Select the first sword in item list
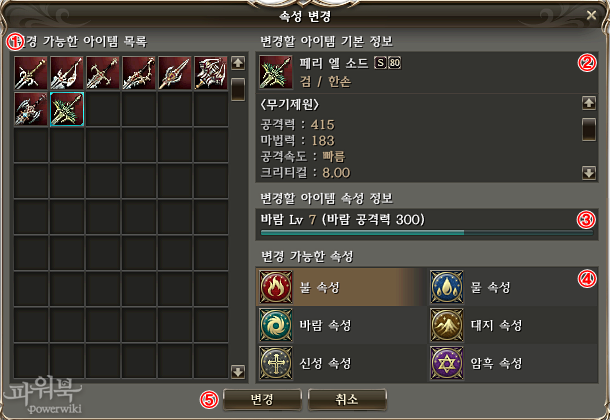610x420 pixels. (x=31, y=73)
